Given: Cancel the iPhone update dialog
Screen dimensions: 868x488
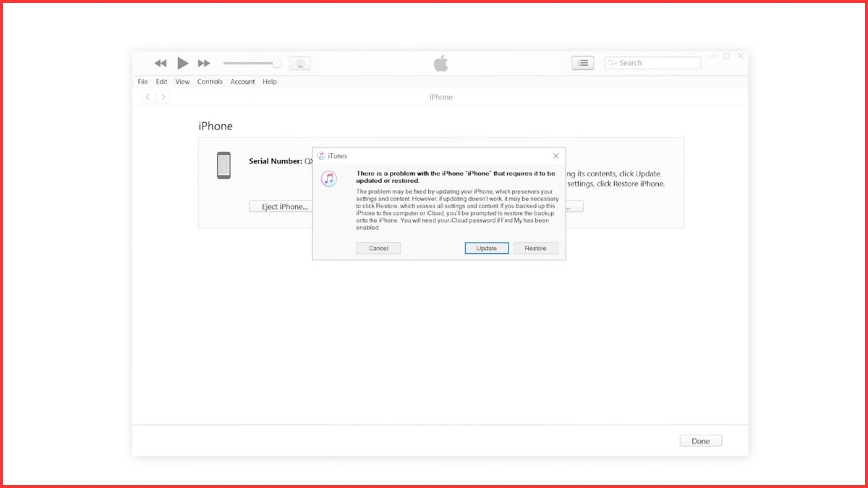Looking at the screenshot, I should 378,248.
